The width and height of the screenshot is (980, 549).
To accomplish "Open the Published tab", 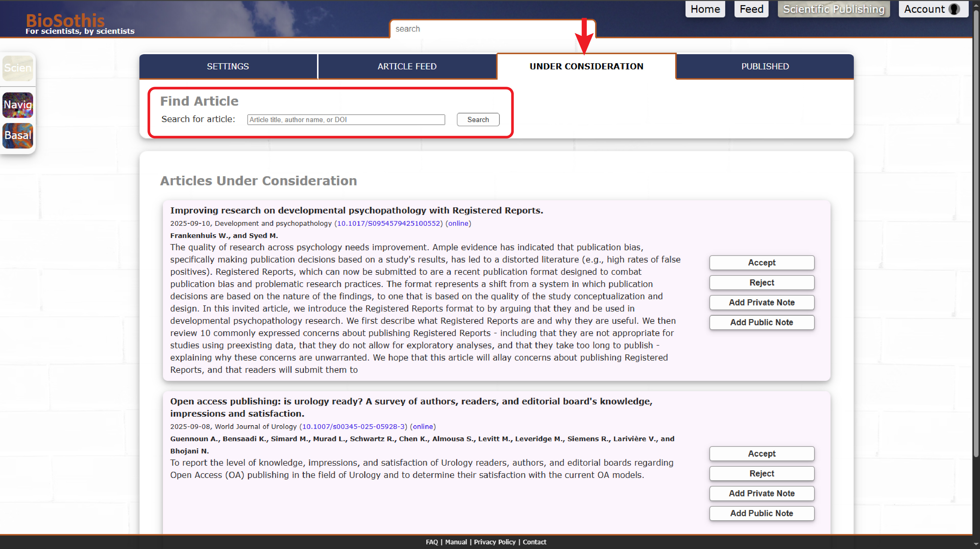I will point(765,66).
